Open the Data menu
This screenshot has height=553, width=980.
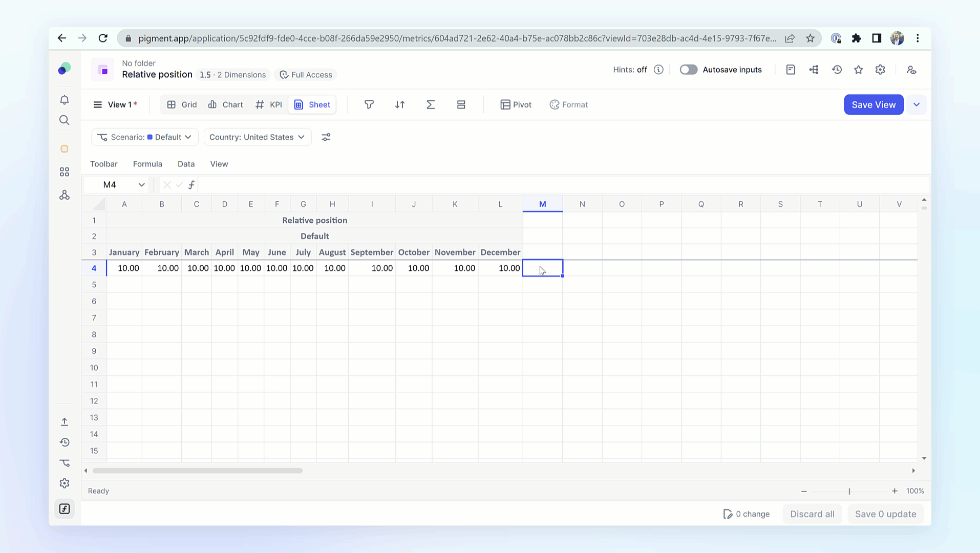186,164
